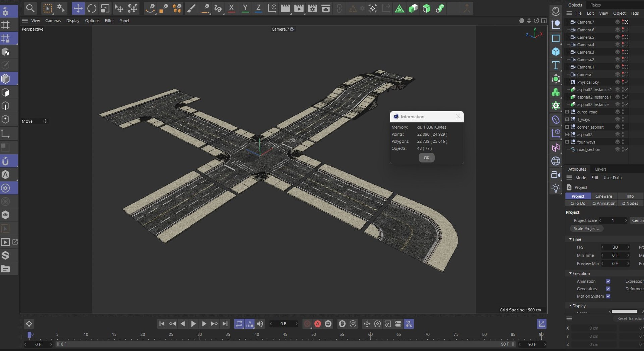Open the viewport Cameras menu
Screen dimensions: 644x351
(53, 21)
